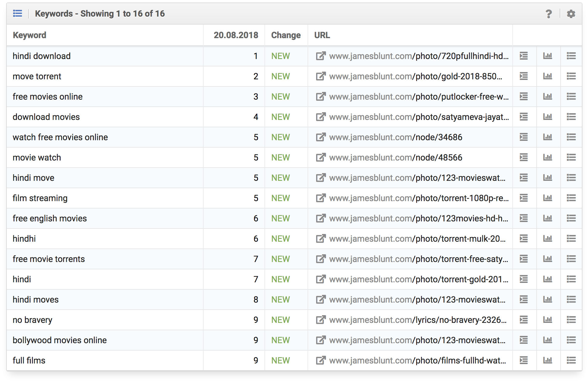
Task: Open ranking history chart for 'no bravery'
Action: (548, 320)
